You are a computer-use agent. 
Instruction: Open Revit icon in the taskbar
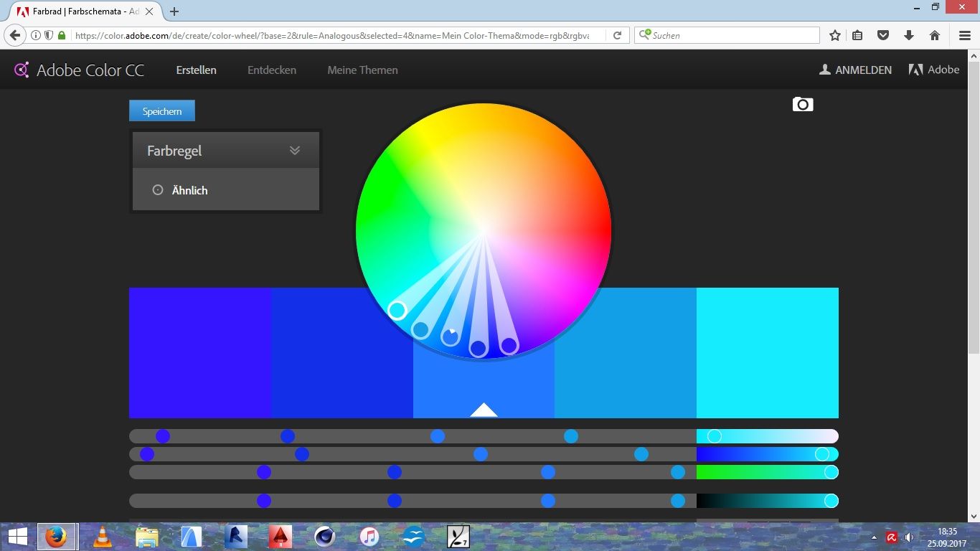(236, 537)
